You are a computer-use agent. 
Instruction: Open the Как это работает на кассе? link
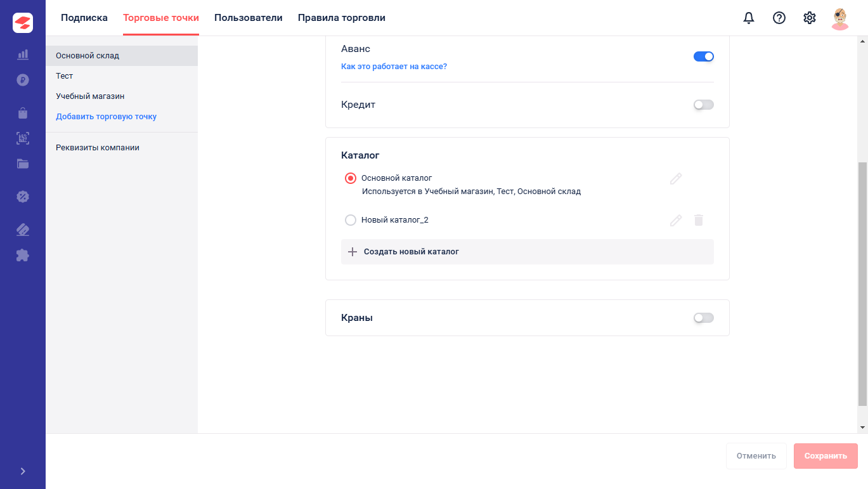[x=394, y=66]
